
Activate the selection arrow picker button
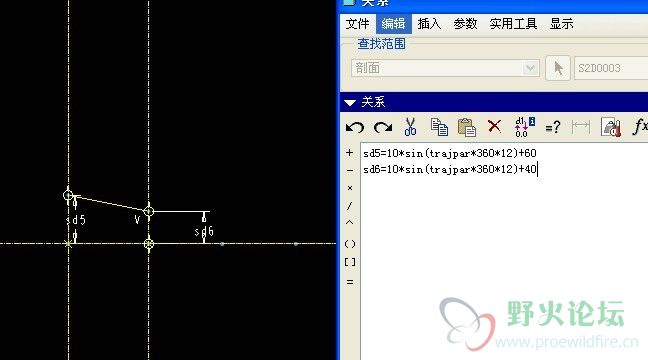[x=558, y=68]
